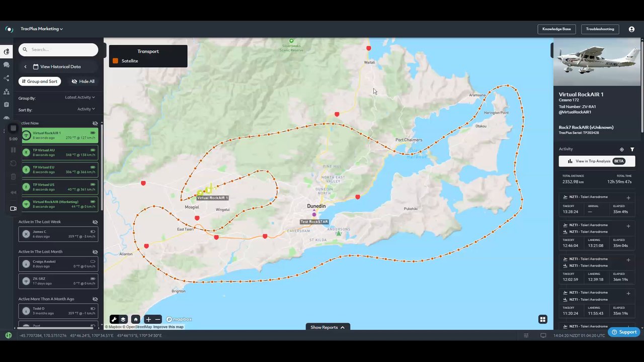Image resolution: width=644 pixels, height=362 pixels.
Task: Stop the screen recording square button
Action: 14,128
